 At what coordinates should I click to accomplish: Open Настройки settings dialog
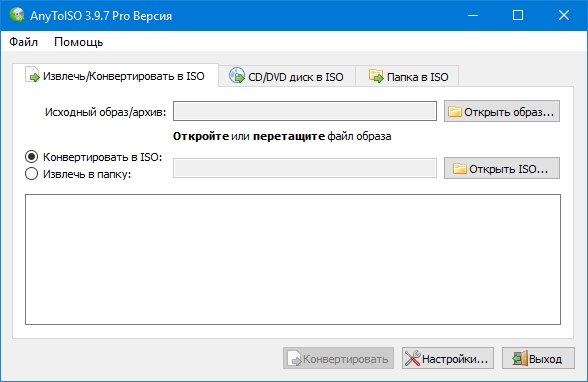pos(448,358)
